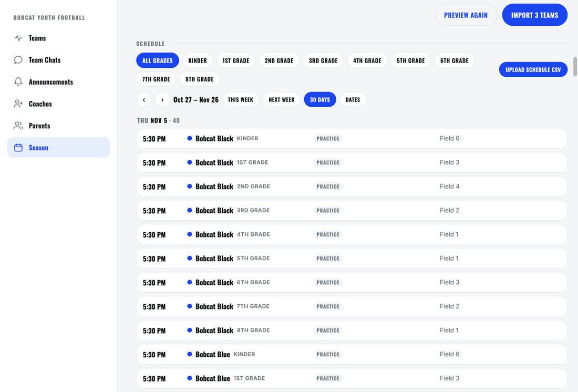Filter schedule by 6th Grade chip
Screen dimensions: 578x392
coord(455,60)
